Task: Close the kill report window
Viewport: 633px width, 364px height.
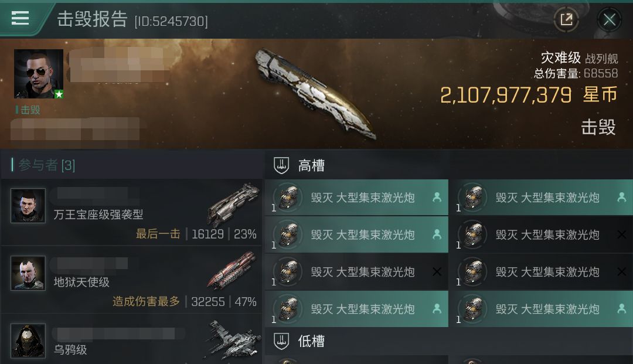Action: (609, 19)
